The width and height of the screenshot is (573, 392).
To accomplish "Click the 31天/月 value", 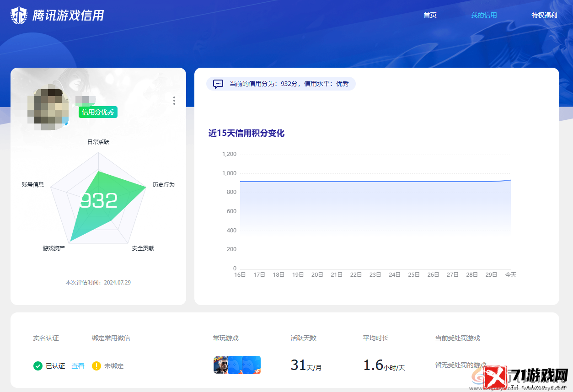I will 306,365.
